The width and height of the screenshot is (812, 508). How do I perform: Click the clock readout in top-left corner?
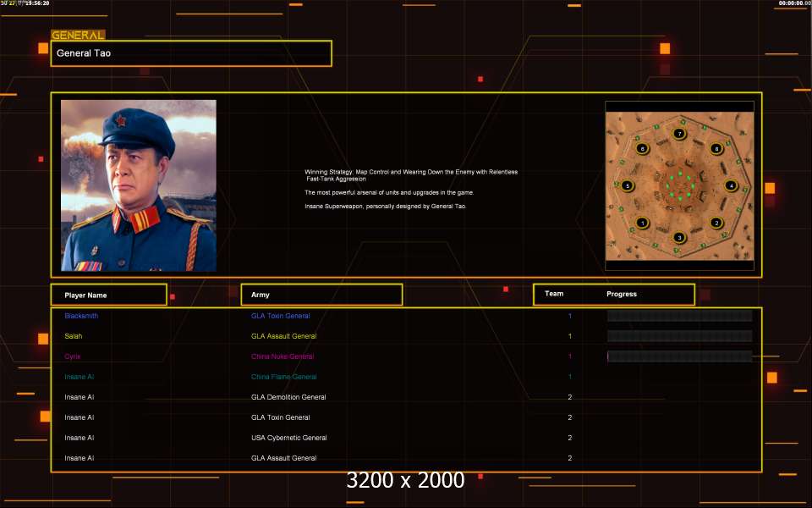click(25, 3)
